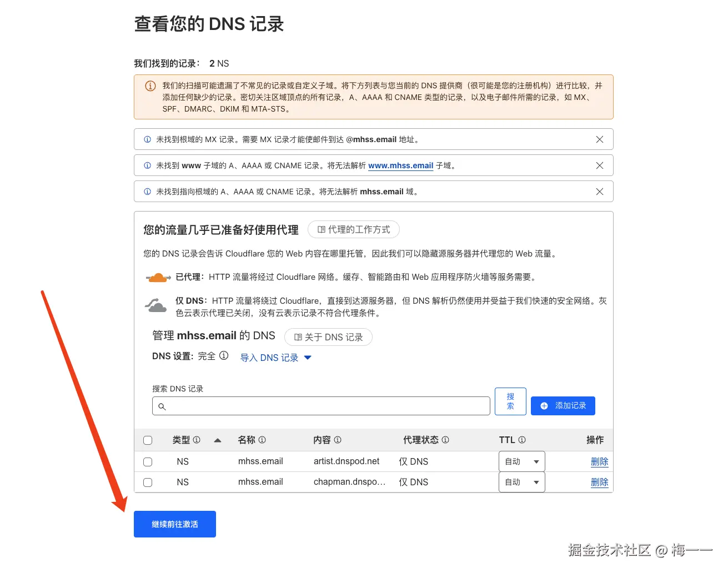This screenshot has height=573, width=728.
Task: Click the 名称 column header
Action: tap(247, 440)
